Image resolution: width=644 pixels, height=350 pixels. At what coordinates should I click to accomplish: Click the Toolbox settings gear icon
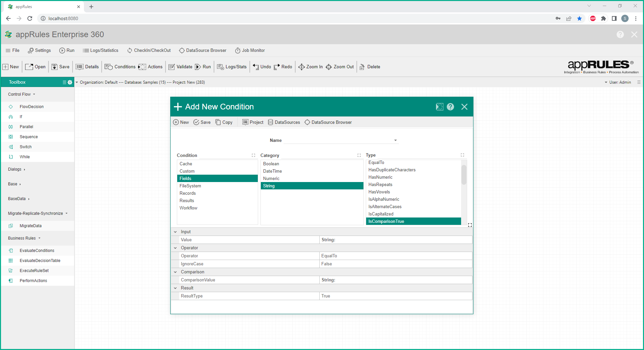pyautogui.click(x=70, y=82)
